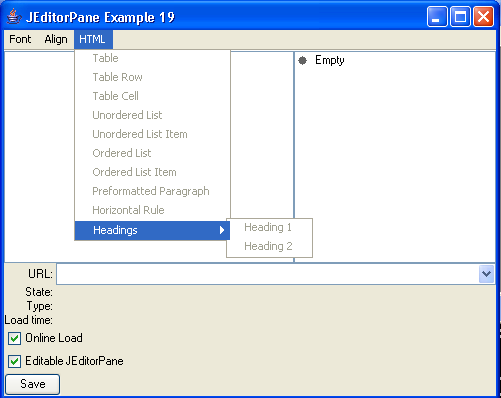The width and height of the screenshot is (501, 398).
Task: Pick Heading 2 from the submenu
Action: [269, 247]
